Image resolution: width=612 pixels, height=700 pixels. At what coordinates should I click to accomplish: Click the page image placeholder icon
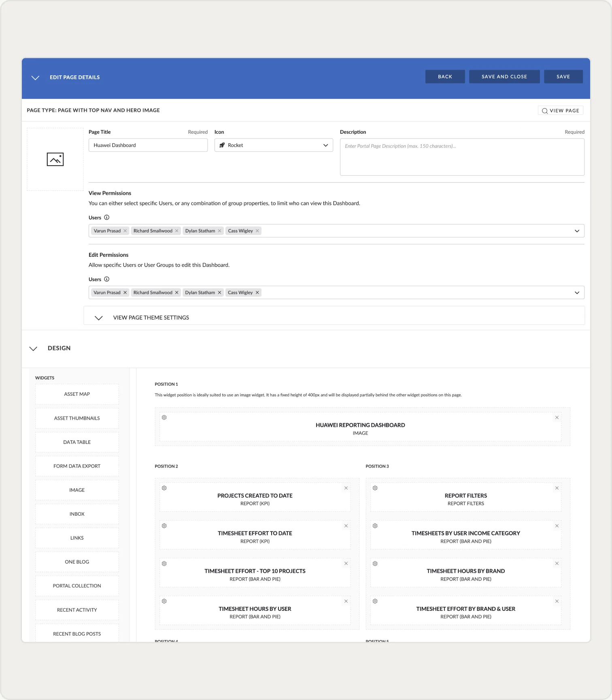(55, 159)
